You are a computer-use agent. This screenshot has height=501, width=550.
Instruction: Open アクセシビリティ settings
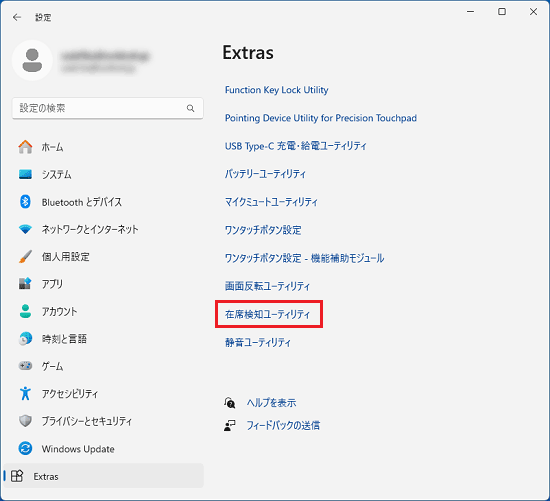pyautogui.click(x=104, y=393)
